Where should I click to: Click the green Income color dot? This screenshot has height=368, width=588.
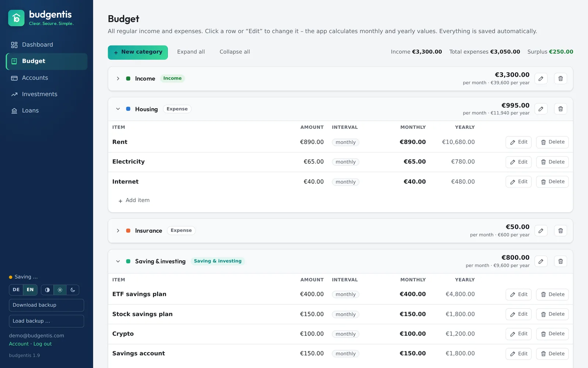click(128, 78)
